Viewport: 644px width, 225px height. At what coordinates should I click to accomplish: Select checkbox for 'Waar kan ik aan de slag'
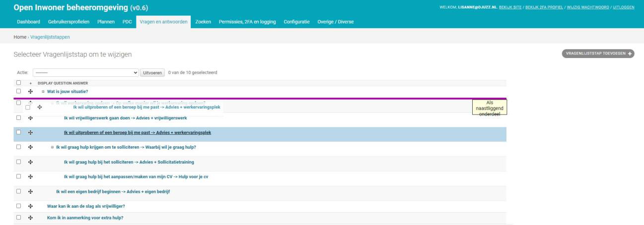tap(18, 206)
